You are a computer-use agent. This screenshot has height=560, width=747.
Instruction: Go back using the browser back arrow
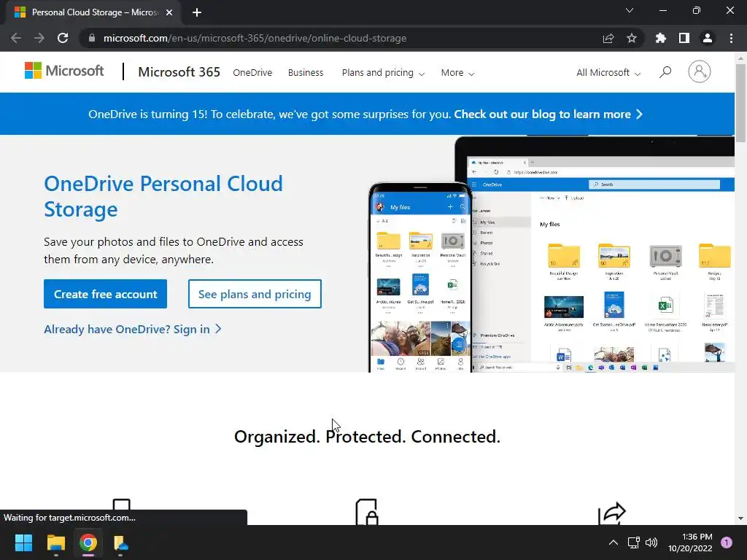(x=16, y=38)
